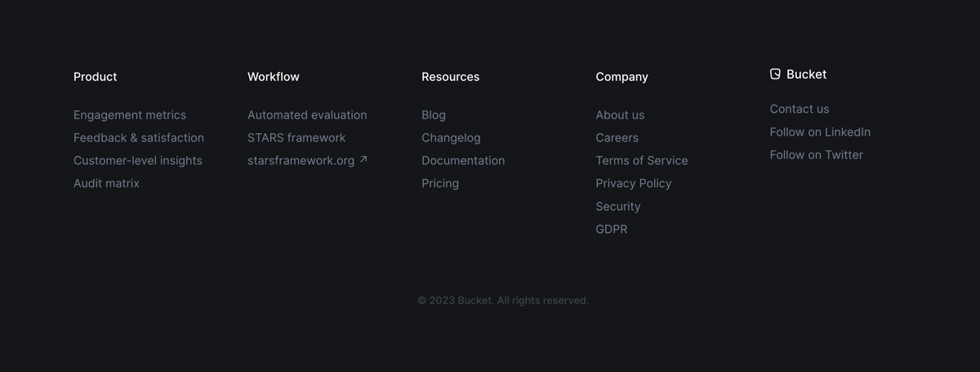Open the About us page
The height and width of the screenshot is (372, 980).
tap(620, 115)
